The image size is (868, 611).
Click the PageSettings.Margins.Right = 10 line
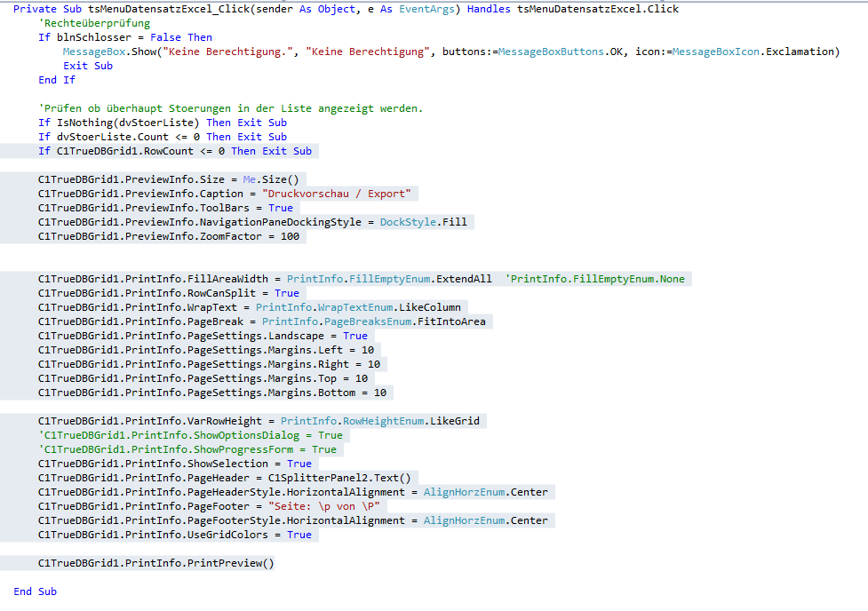pyautogui.click(x=210, y=364)
